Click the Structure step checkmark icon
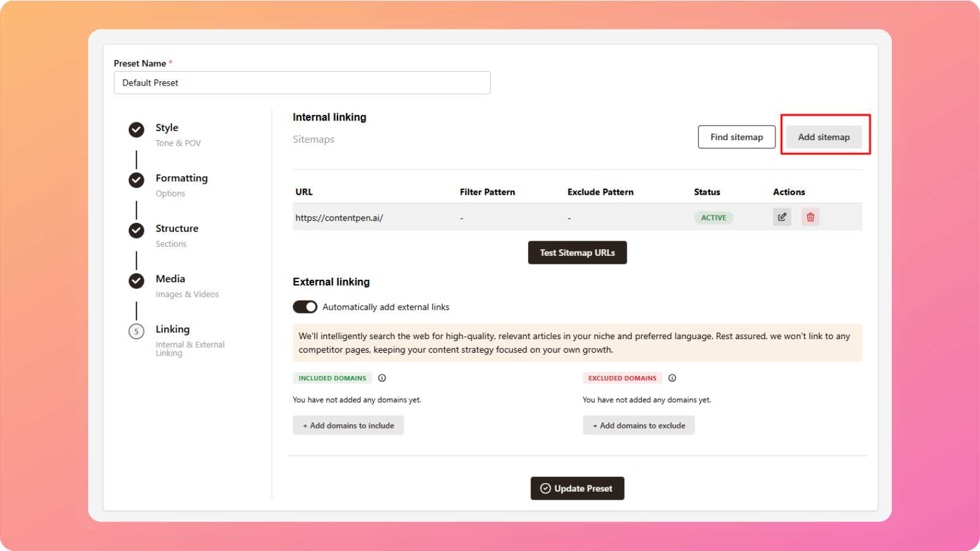Viewport: 980px width, 551px height. pos(137,230)
